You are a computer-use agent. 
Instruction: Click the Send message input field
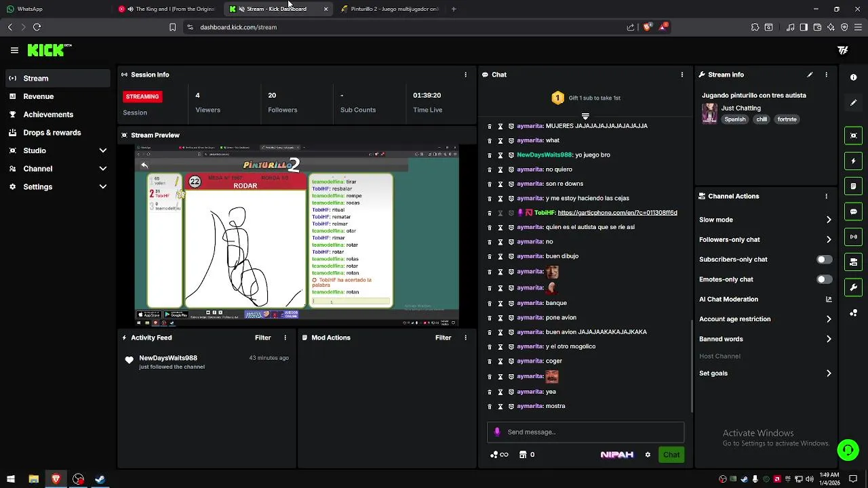pyautogui.click(x=585, y=432)
